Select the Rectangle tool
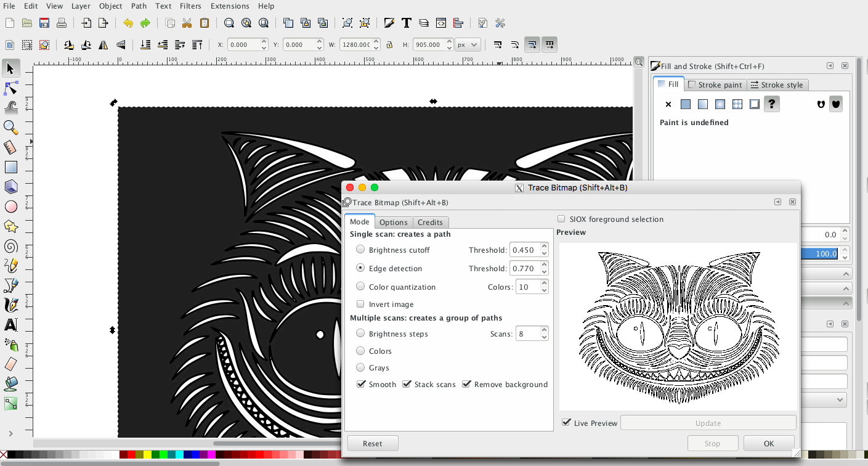 pos(10,167)
